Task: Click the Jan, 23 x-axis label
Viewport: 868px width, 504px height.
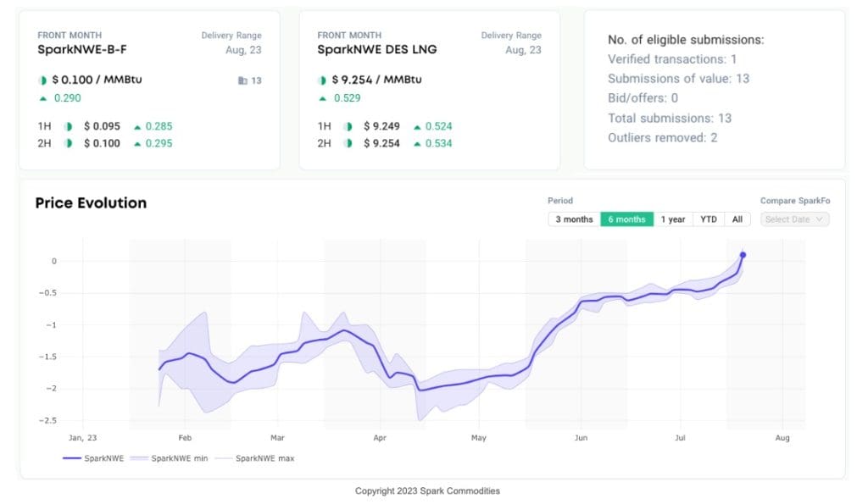Action: 82,438
